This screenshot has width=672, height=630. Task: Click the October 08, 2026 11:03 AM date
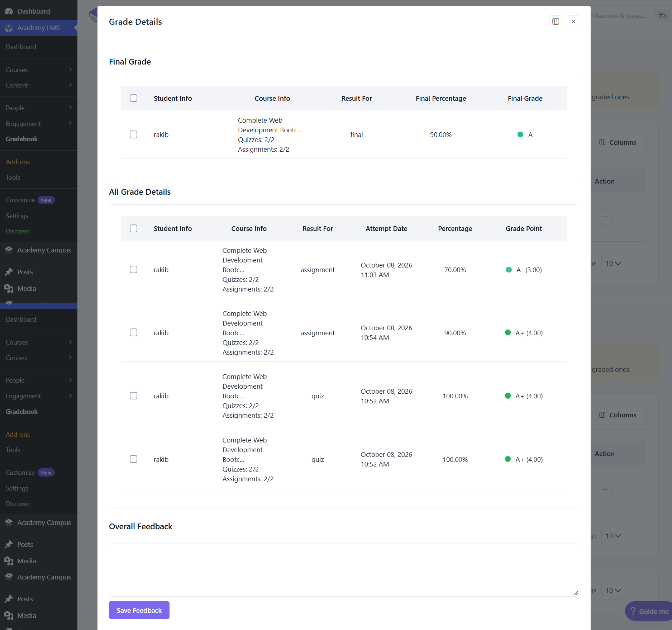(386, 270)
